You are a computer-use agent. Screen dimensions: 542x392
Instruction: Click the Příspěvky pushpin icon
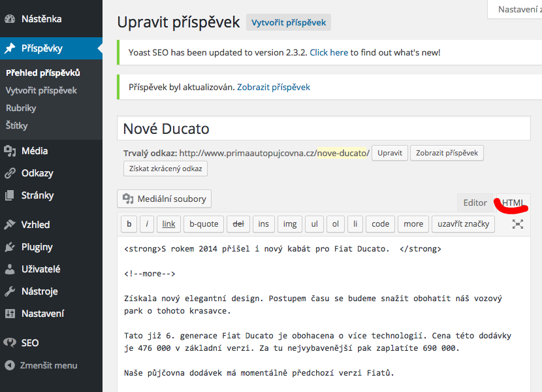point(10,48)
